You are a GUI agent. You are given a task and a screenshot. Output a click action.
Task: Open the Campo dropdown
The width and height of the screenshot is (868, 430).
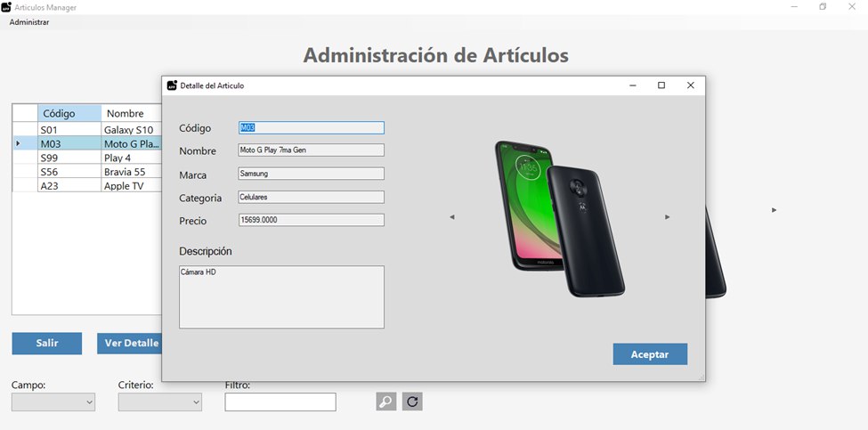[53, 402]
